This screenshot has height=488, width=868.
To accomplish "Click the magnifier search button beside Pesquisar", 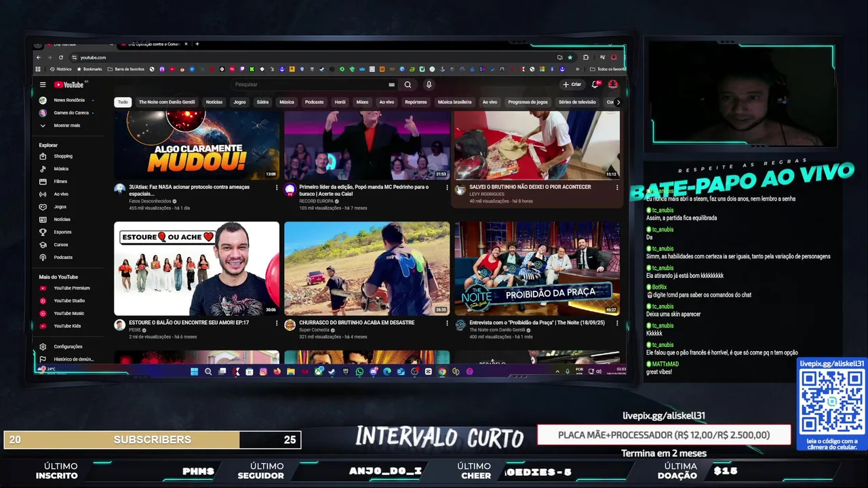I will point(408,85).
